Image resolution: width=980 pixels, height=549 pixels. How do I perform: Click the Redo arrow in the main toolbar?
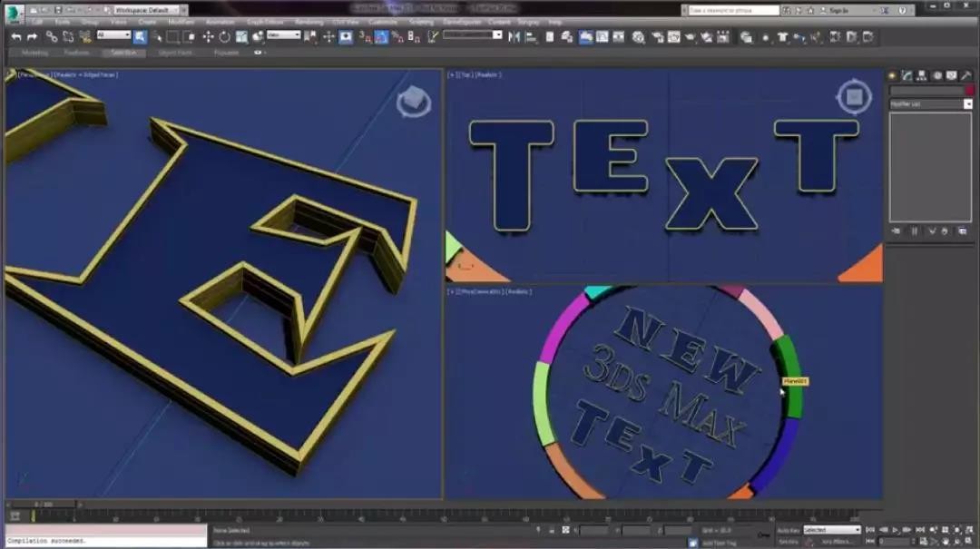[32, 37]
